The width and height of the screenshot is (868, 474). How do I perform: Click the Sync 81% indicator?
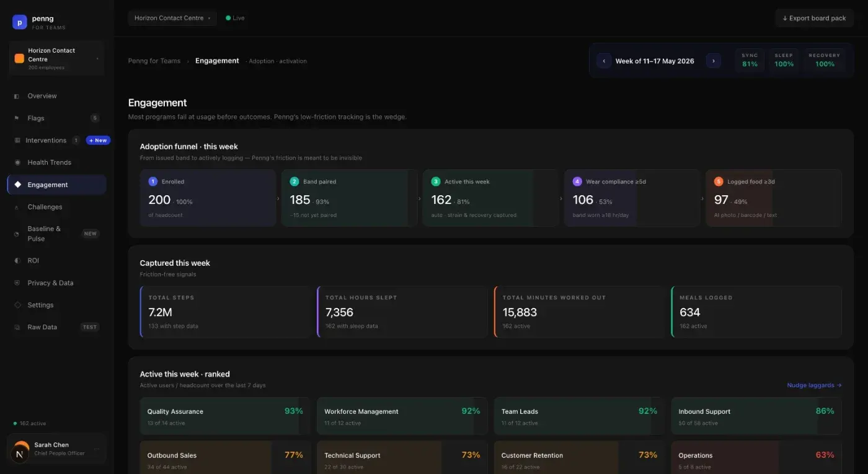[750, 60]
